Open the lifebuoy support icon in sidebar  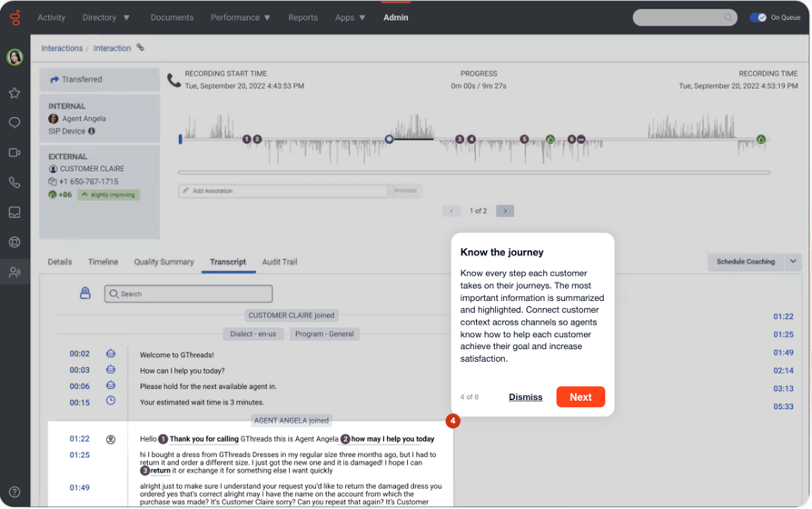click(x=15, y=242)
